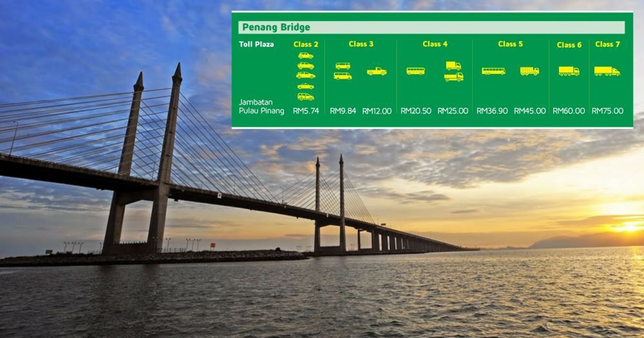The width and height of the screenshot is (644, 338).
Task: Click the 'Class 6' heading
Action: click(569, 45)
